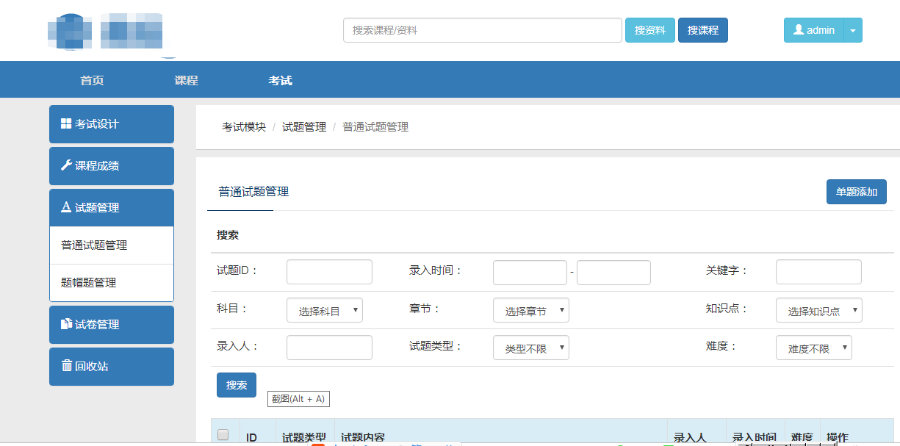
Task: Open the 类型不限 question type dropdown
Action: coord(531,348)
